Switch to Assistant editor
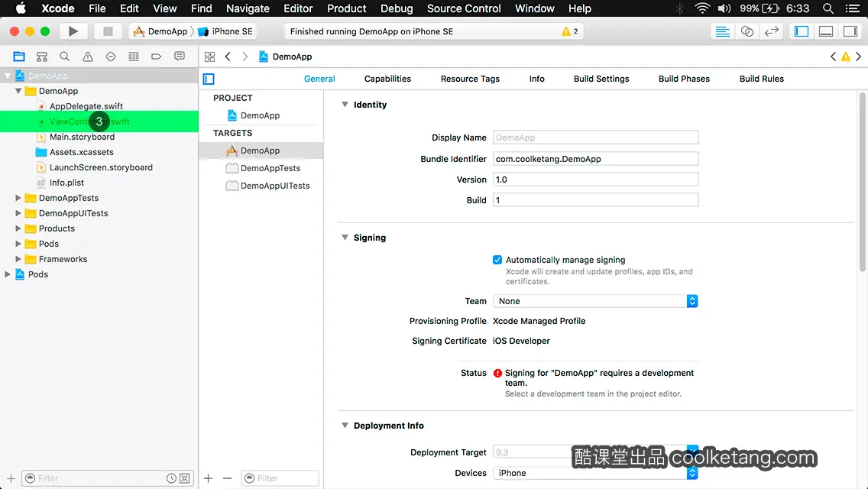Viewport: 868px width, 489px height. coord(747,31)
